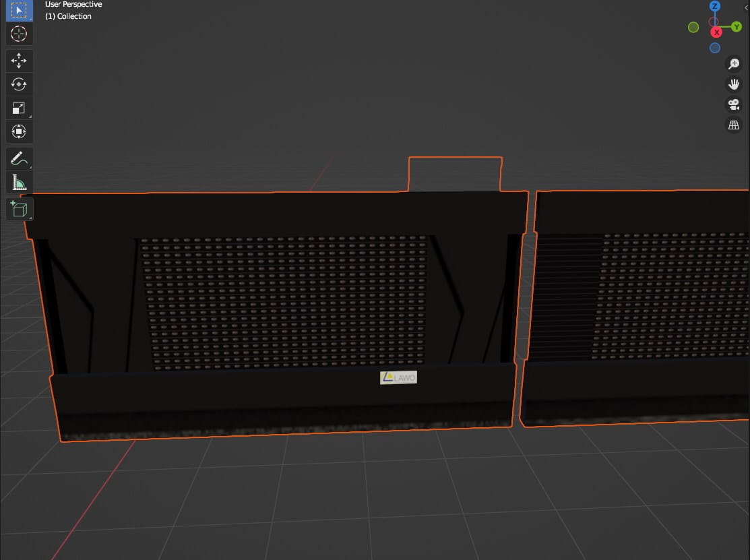Click the red X axis gizmo
Screen dimensions: 750x560
click(x=716, y=32)
